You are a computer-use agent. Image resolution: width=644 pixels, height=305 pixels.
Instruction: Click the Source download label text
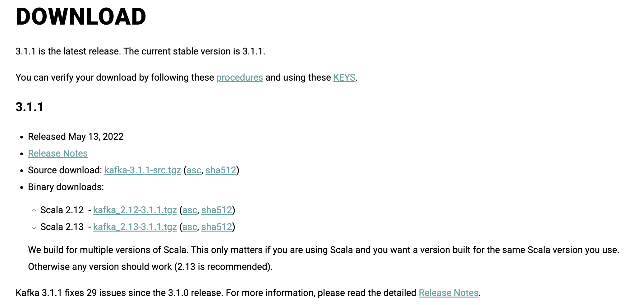pyautogui.click(x=65, y=170)
